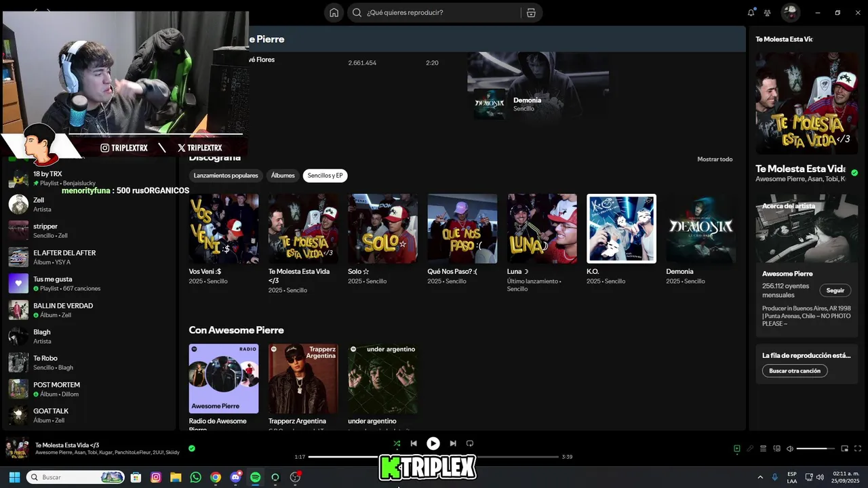Open 'stripper' single in library
The width and height of the screenshot is (868, 488).
88,231
